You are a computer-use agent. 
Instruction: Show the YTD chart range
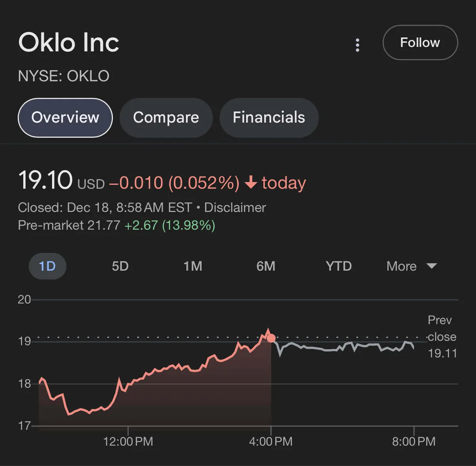click(338, 266)
